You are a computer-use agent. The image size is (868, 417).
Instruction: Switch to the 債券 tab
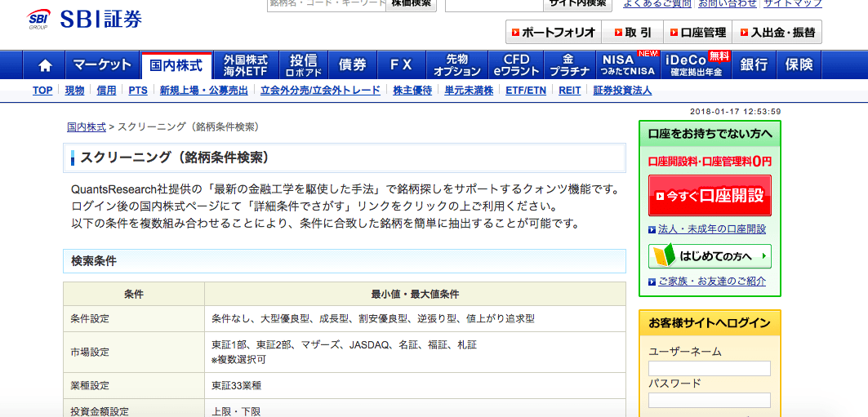pos(353,65)
